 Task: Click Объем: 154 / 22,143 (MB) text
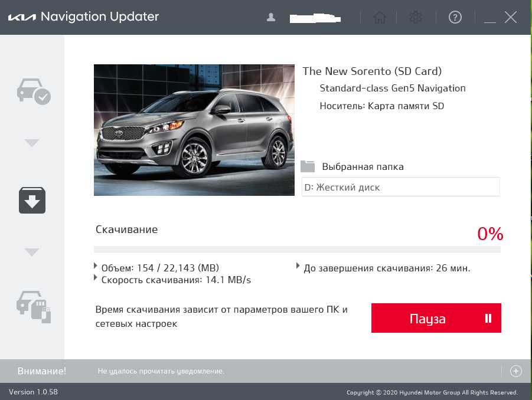tap(160, 268)
